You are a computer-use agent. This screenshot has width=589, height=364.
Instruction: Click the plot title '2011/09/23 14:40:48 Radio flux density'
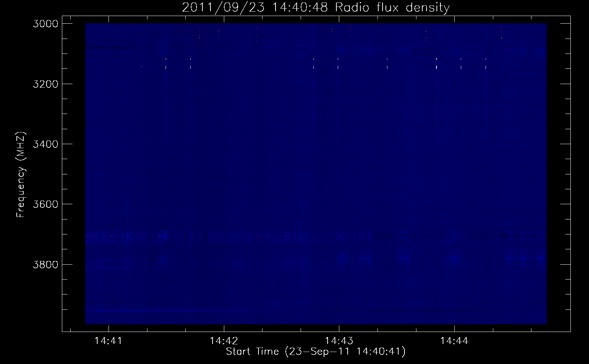316,7
